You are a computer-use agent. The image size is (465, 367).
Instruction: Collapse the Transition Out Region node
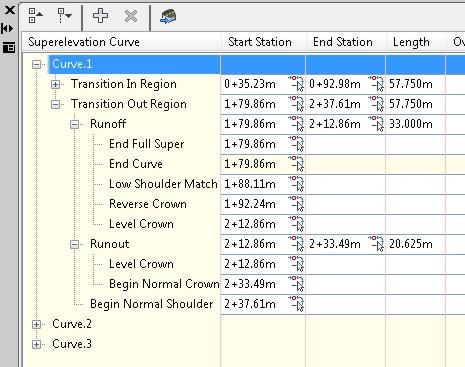point(55,104)
